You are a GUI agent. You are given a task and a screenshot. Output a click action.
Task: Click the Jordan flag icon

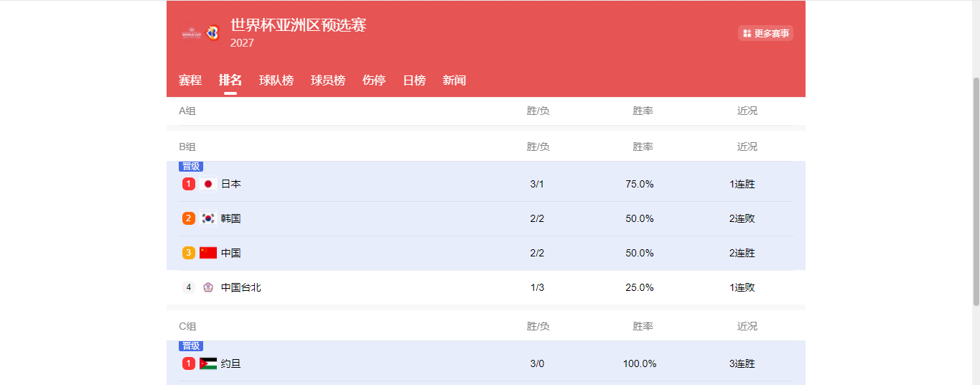[208, 363]
